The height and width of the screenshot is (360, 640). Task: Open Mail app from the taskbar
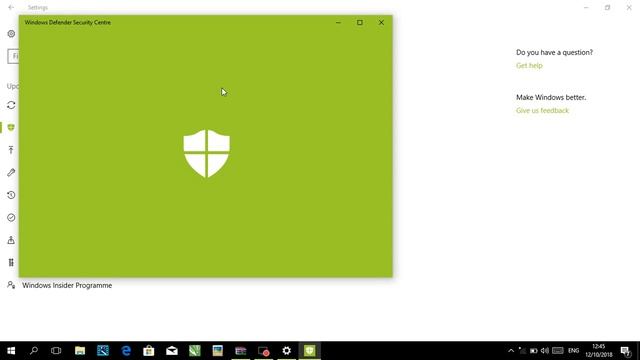[x=172, y=351]
